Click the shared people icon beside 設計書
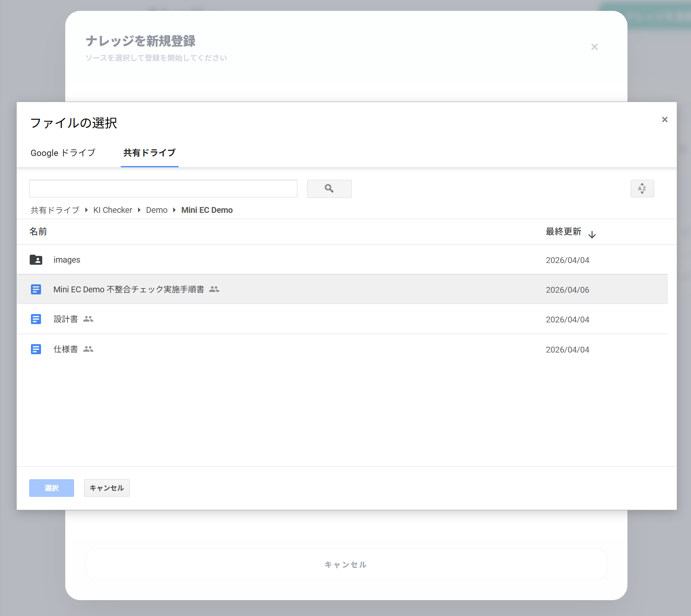Viewport: 691px width, 616px height. coord(88,319)
